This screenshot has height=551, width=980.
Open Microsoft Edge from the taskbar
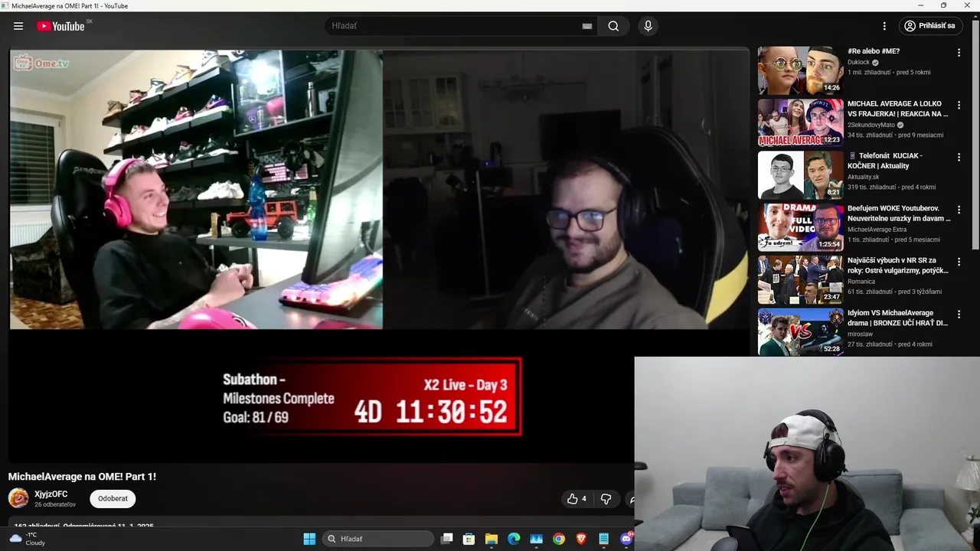[514, 539]
